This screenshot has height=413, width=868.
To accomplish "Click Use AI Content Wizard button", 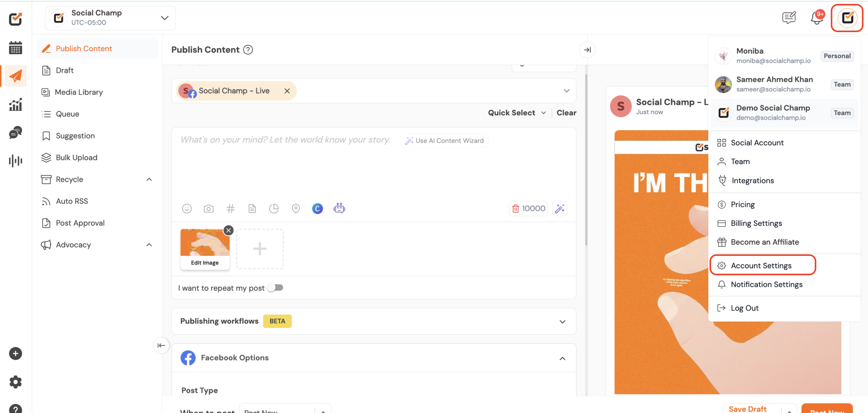I will click(x=445, y=140).
